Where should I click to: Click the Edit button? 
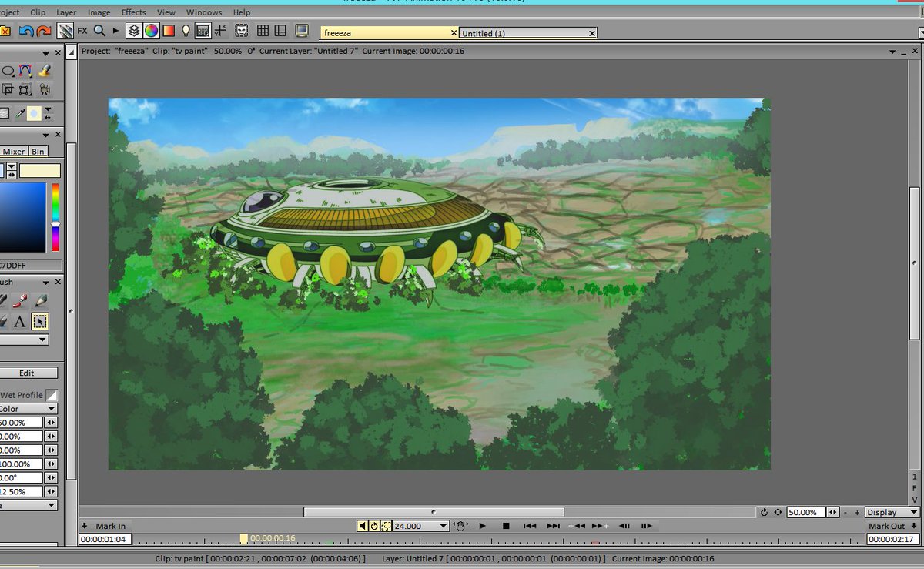27,373
